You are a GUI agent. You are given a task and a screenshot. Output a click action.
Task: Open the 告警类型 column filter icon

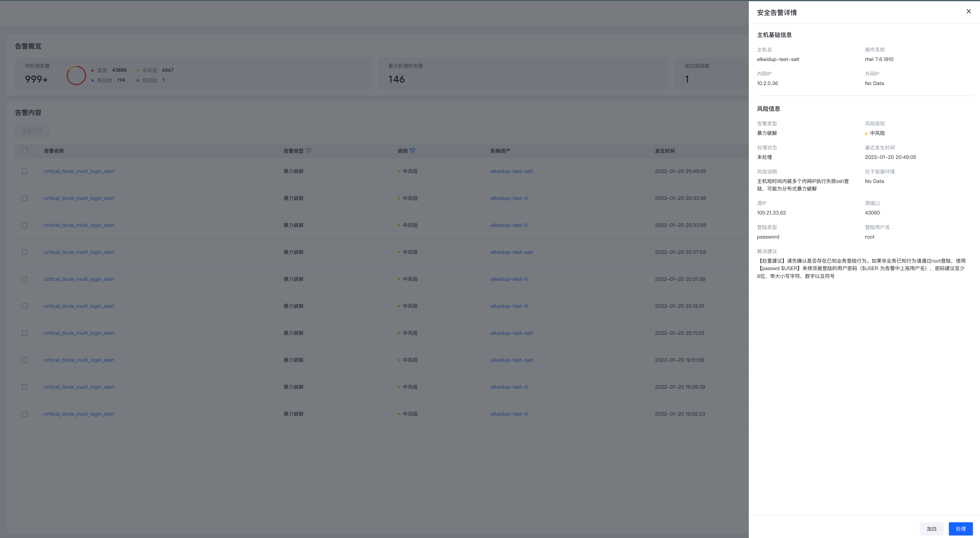(x=309, y=151)
